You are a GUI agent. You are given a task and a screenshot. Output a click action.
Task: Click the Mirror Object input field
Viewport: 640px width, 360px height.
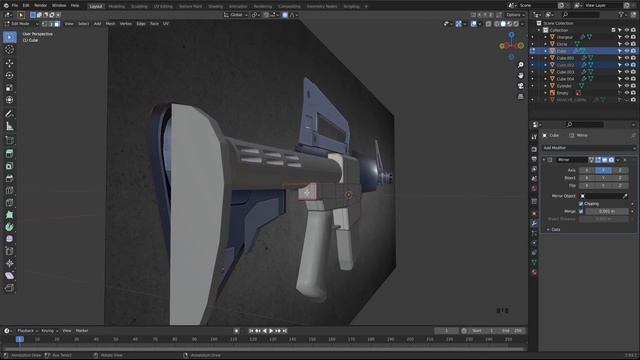coord(603,196)
